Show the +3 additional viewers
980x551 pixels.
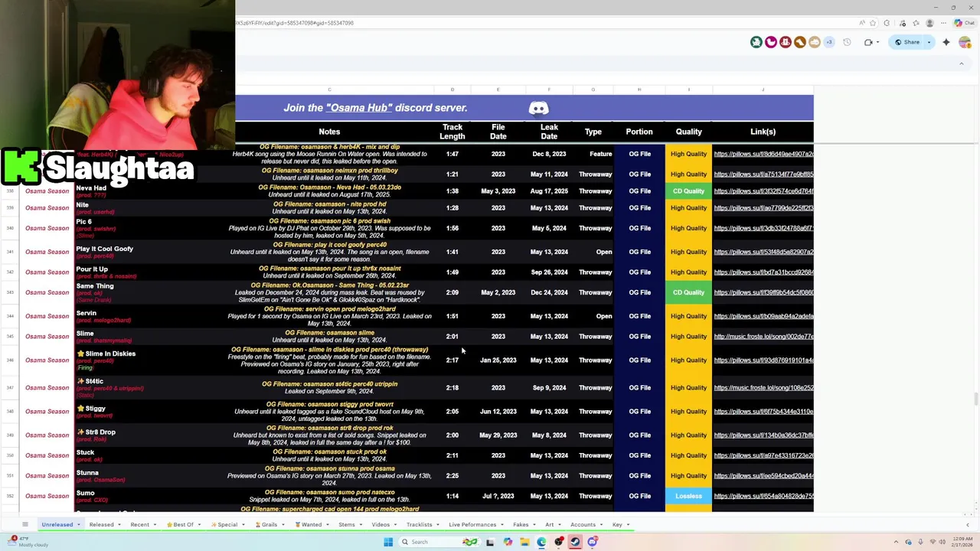[829, 42]
